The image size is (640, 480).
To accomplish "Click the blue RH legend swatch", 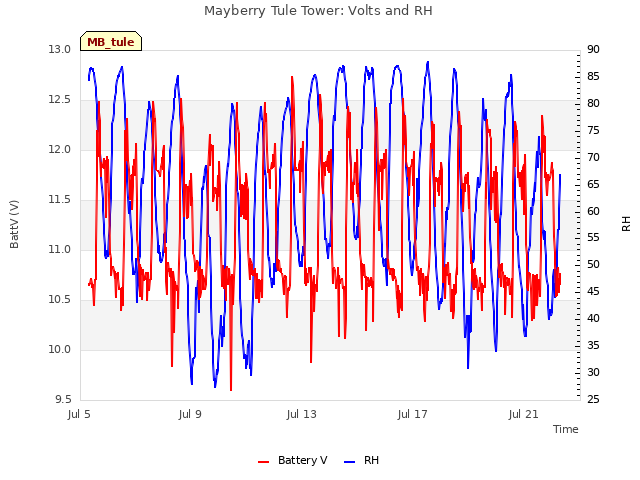I will pos(350,462).
